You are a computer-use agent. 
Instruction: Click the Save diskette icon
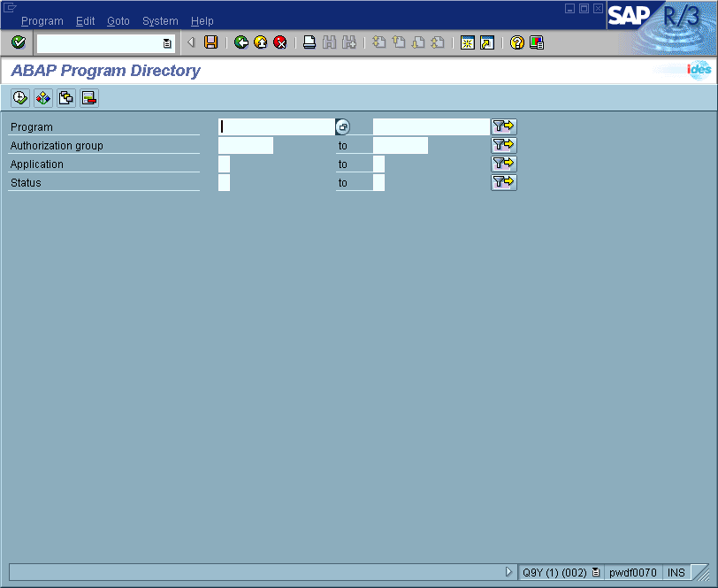tap(210, 42)
